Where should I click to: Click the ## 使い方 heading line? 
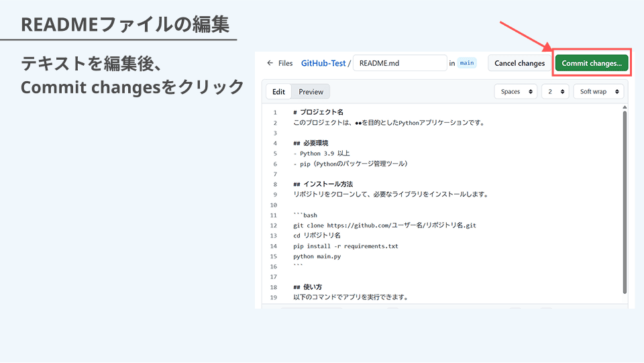point(307,287)
